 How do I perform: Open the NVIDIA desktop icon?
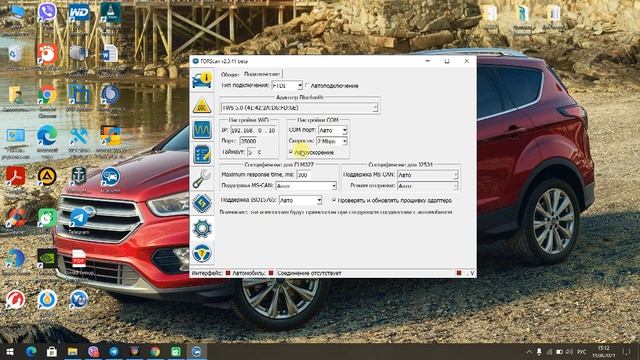[47, 258]
